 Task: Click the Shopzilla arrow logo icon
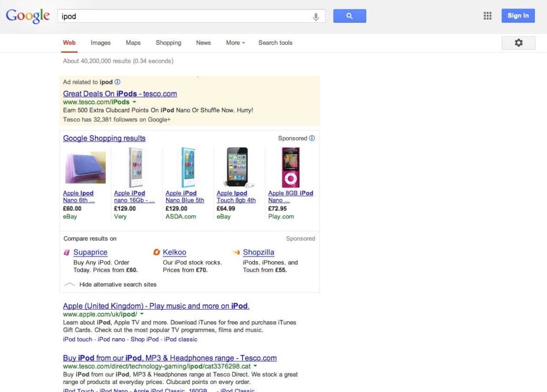tap(236, 252)
